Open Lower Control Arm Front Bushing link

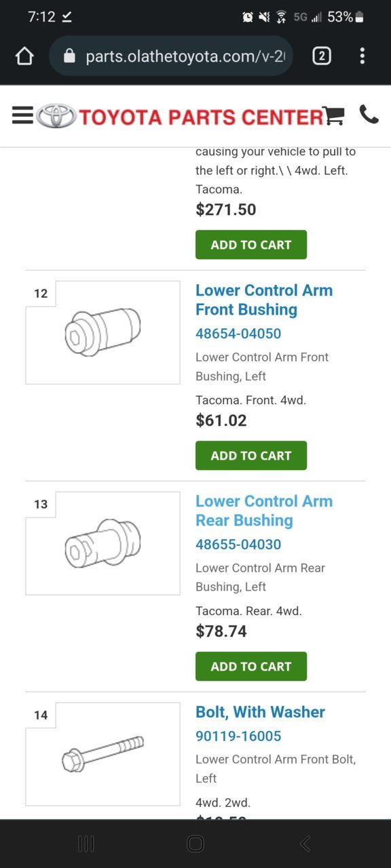[264, 300]
